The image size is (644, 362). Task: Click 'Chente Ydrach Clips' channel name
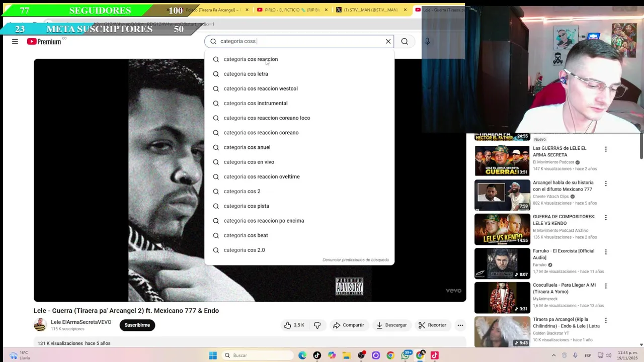pyautogui.click(x=550, y=196)
